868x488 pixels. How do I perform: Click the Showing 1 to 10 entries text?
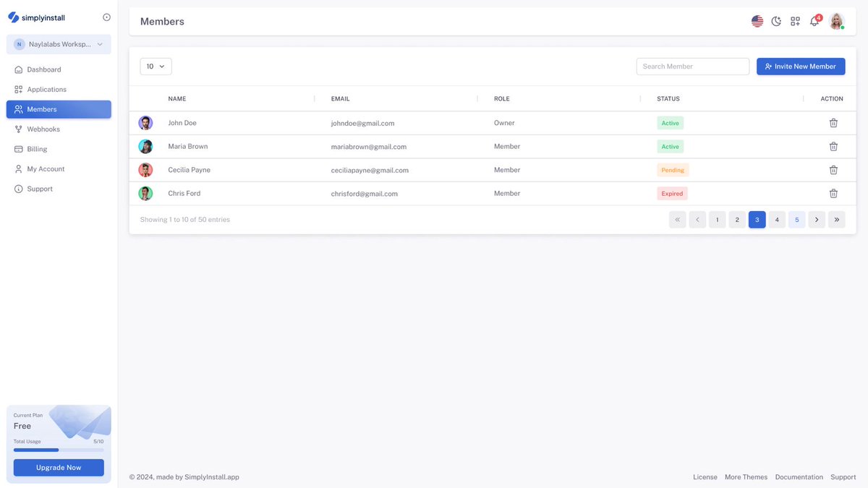pos(185,220)
